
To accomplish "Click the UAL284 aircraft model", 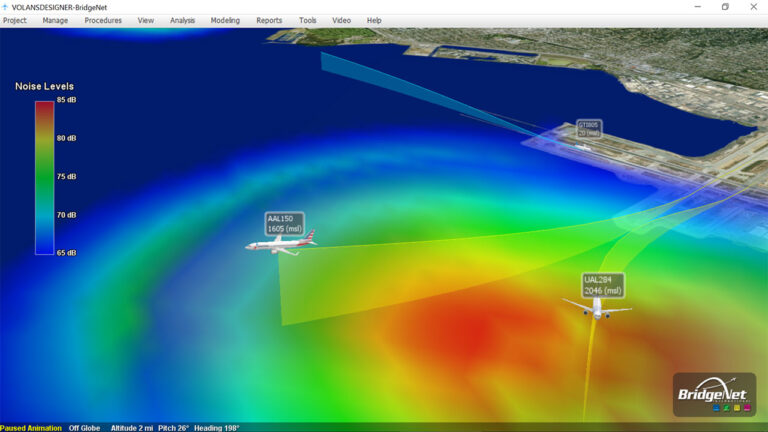I will point(597,308).
